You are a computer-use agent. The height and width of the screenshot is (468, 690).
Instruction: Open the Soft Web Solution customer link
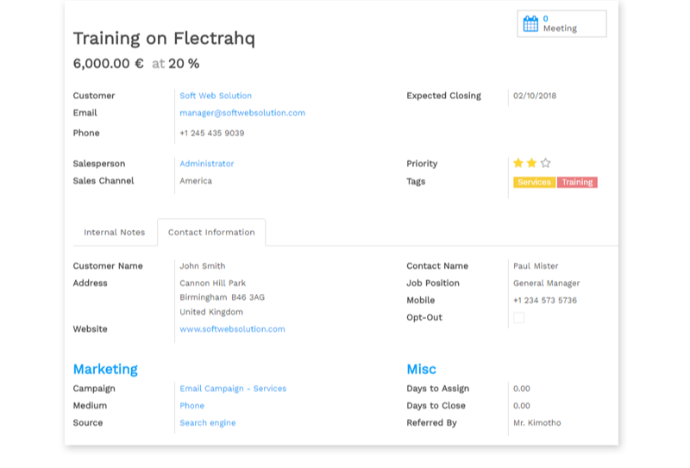[215, 96]
